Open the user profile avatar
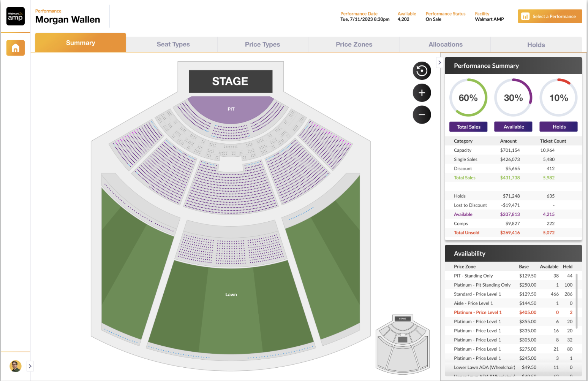Viewport: 588px width, 381px height. click(16, 366)
